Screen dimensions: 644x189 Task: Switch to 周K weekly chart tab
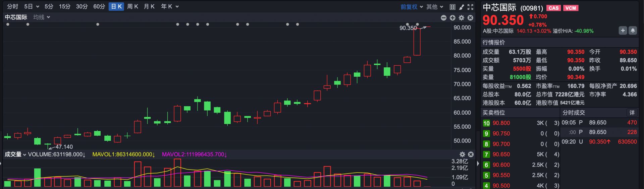(x=132, y=7)
